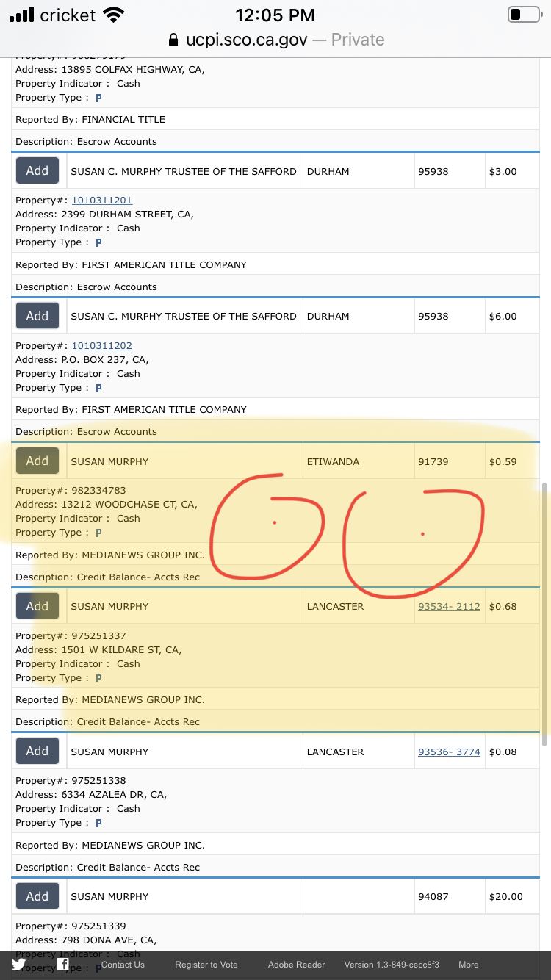551x980 pixels.
Task: Tap the Wi-Fi icon in status bar
Action: tap(113, 15)
